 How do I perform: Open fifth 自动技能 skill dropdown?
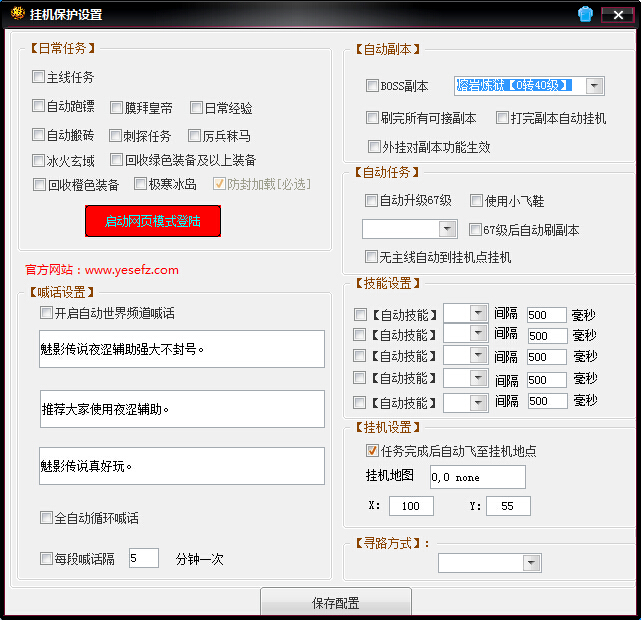pyautogui.click(x=478, y=403)
